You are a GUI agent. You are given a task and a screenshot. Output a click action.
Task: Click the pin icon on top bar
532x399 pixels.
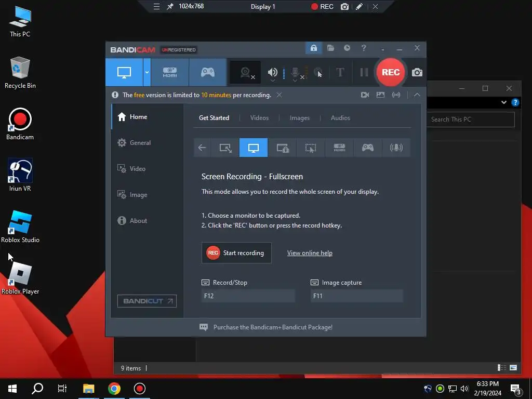pyautogui.click(x=170, y=6)
